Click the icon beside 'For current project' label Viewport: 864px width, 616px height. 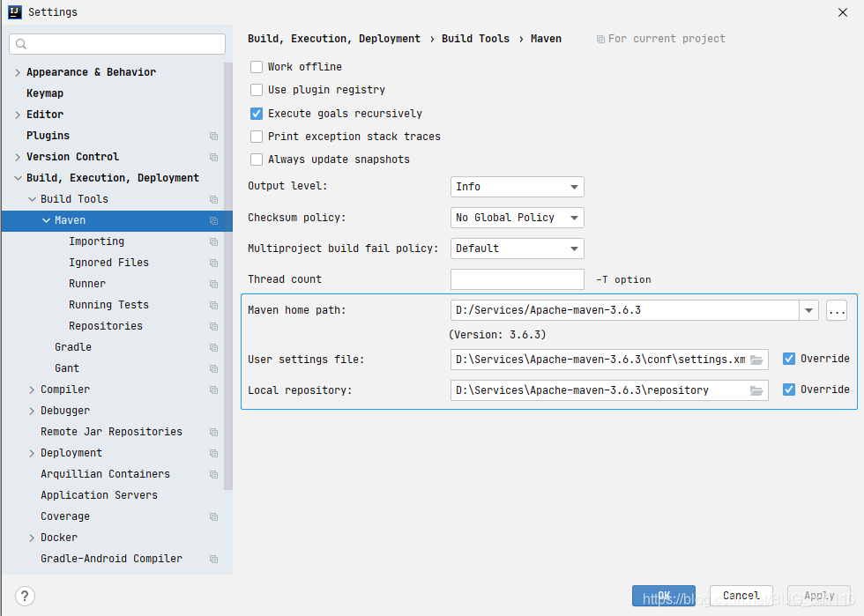coord(601,38)
